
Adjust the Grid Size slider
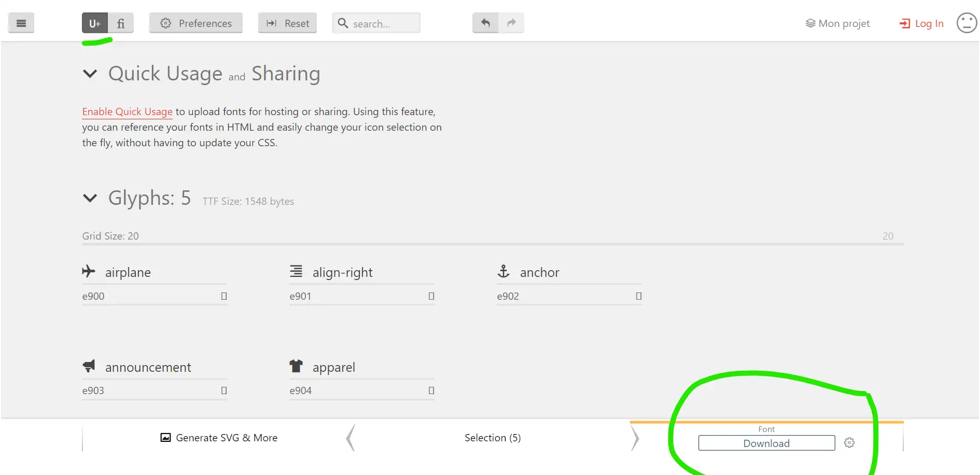[x=493, y=243]
